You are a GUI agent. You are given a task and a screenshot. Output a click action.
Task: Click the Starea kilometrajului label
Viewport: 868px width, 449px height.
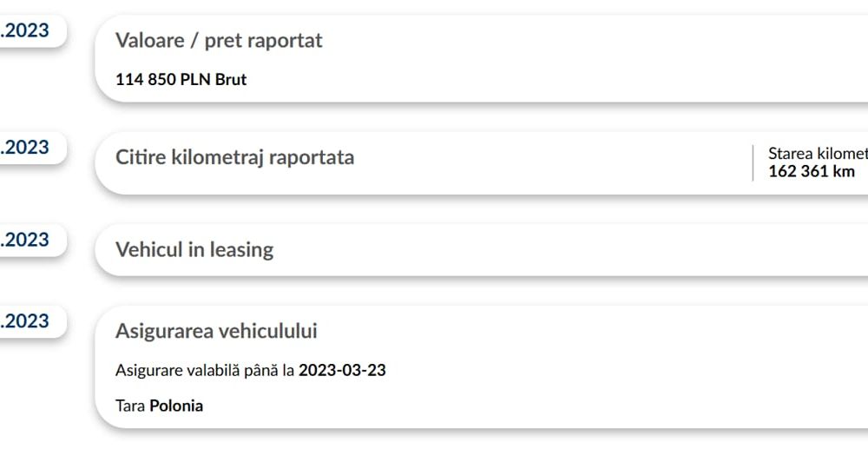click(x=818, y=154)
